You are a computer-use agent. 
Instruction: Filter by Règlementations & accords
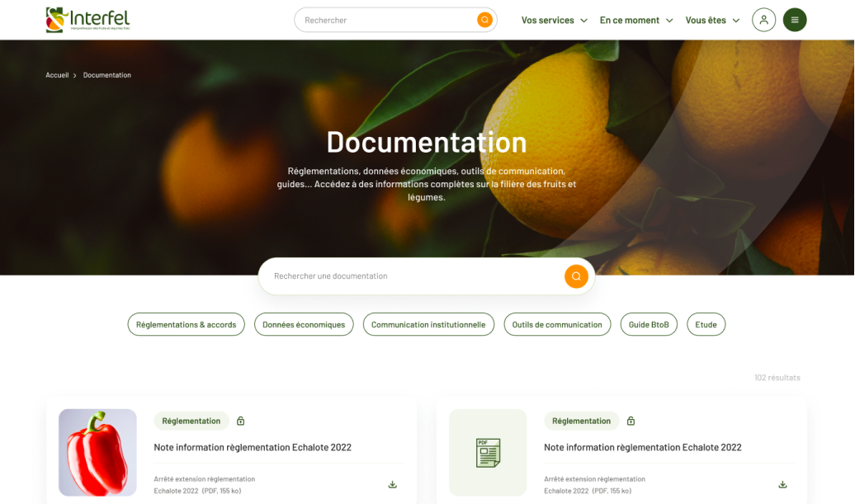(186, 325)
